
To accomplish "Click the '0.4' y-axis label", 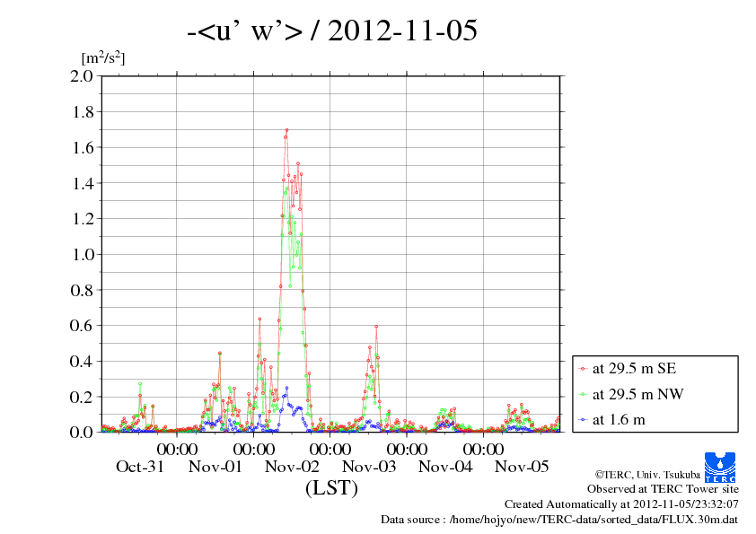I will pyautogui.click(x=82, y=361).
